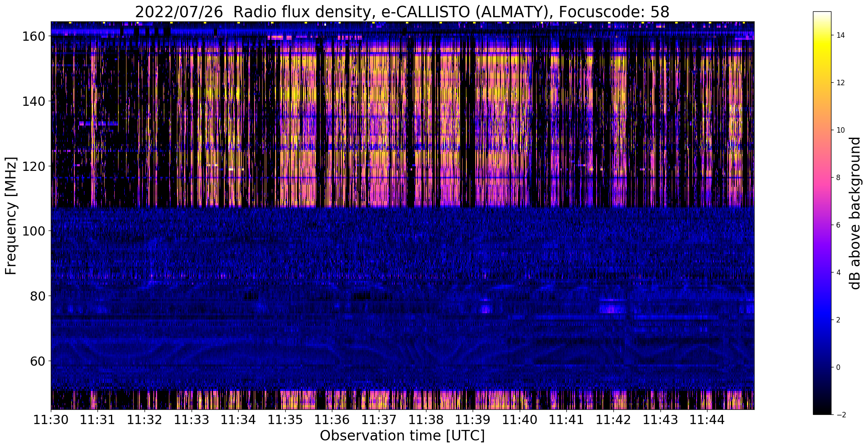The height and width of the screenshot is (448, 868).
Task: Click the 'dB above background' colorbar label
Action: point(855,213)
